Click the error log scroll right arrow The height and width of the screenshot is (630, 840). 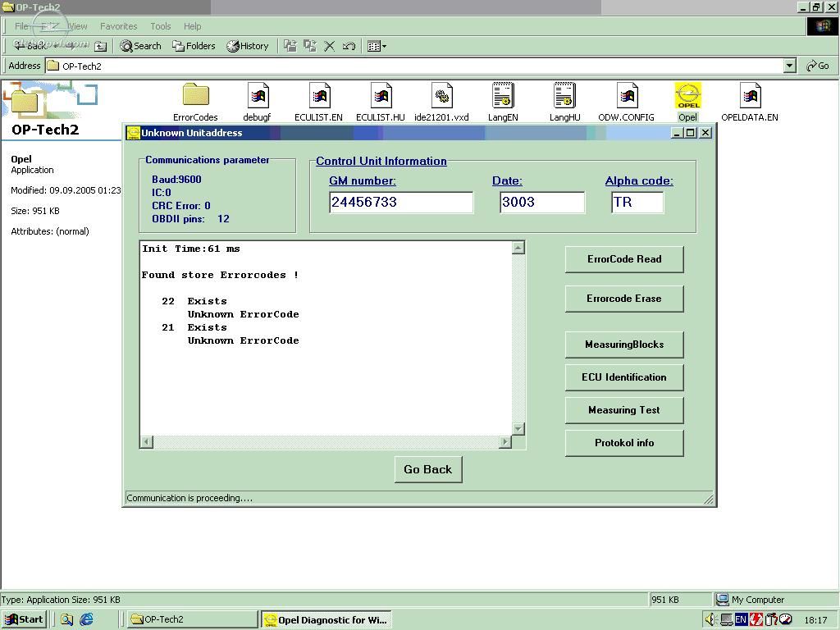pos(504,442)
